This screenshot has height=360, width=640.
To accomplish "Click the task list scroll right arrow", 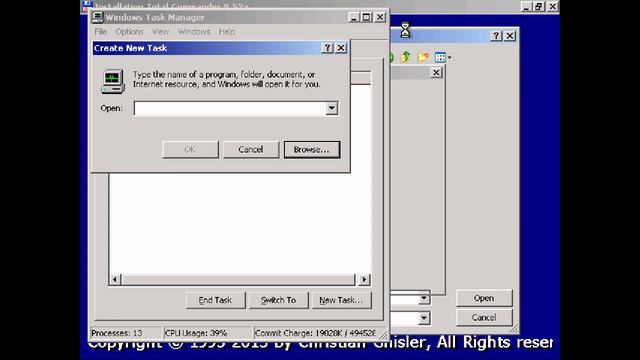I will coord(364,280).
